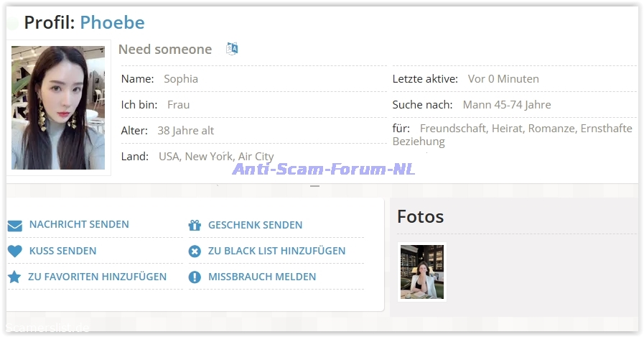Click the Fotos section heading

click(x=421, y=216)
